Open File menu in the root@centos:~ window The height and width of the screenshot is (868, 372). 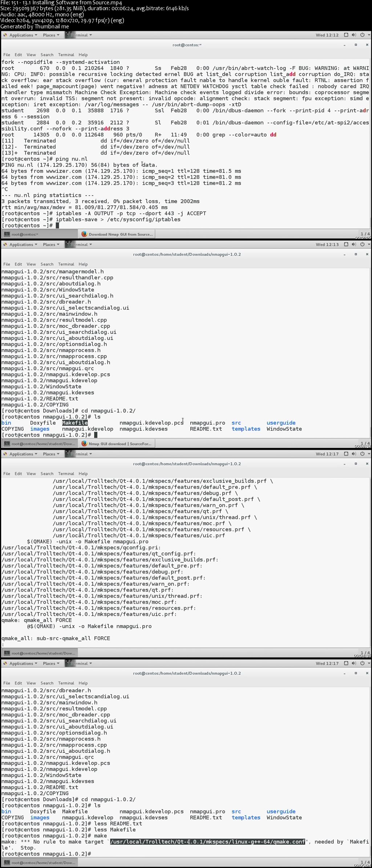7,55
